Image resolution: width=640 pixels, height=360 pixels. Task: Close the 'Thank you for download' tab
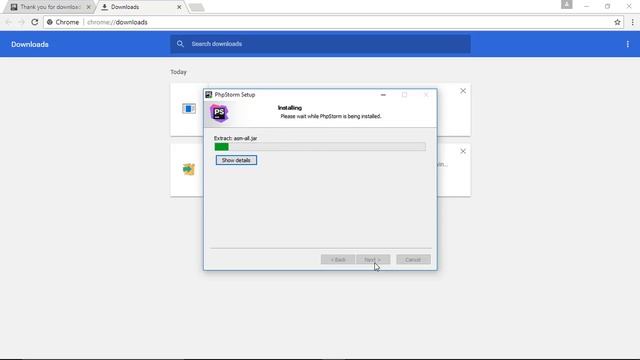[x=89, y=7]
